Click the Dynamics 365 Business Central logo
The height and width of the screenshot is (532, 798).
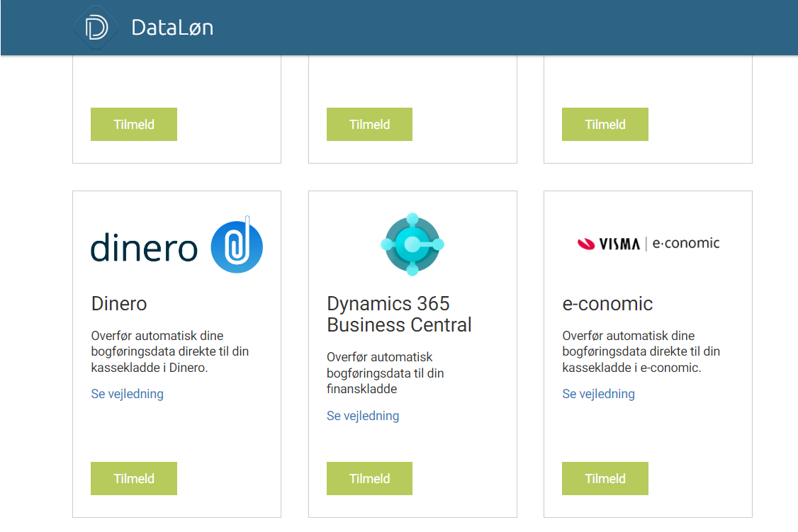coord(412,244)
